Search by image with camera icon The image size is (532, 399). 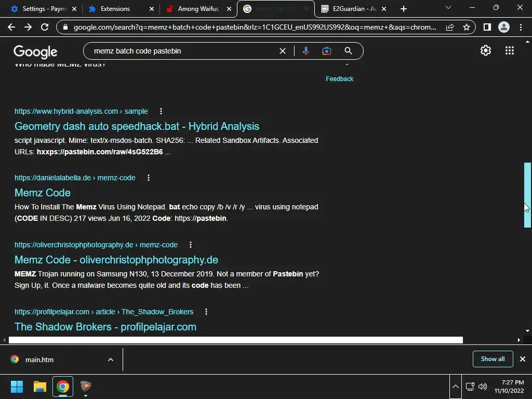click(x=326, y=51)
